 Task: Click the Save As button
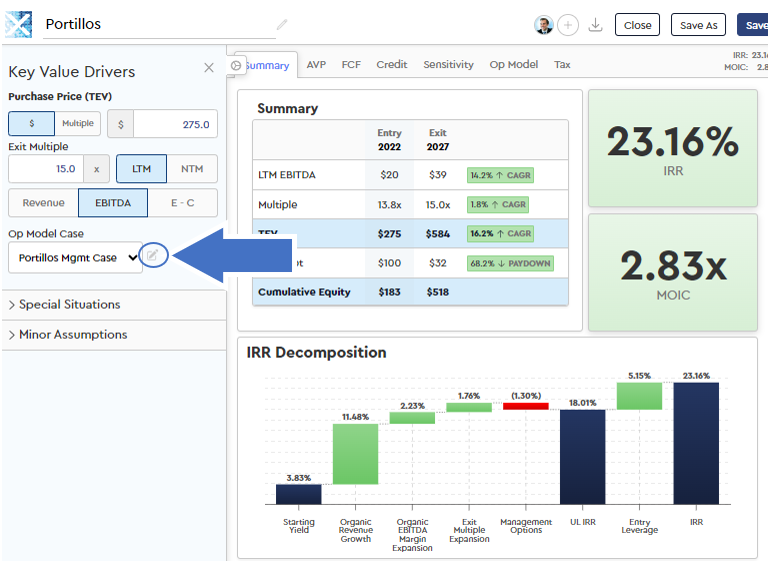coord(698,25)
